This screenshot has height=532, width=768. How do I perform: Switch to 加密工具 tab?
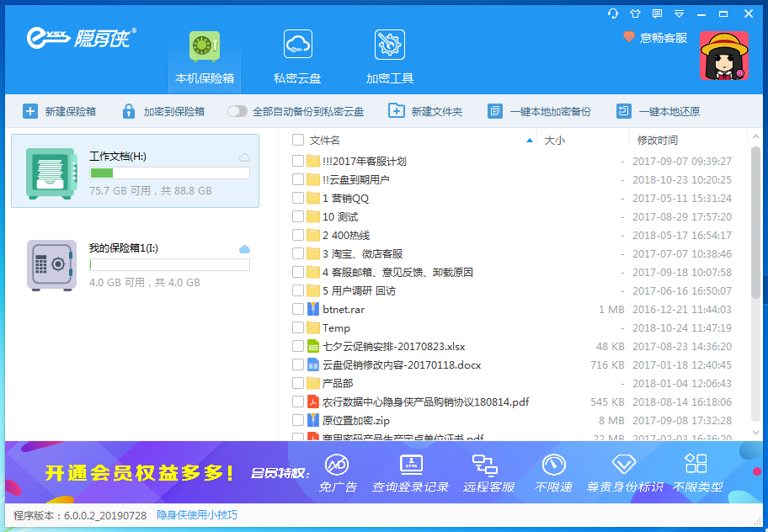tap(390, 57)
